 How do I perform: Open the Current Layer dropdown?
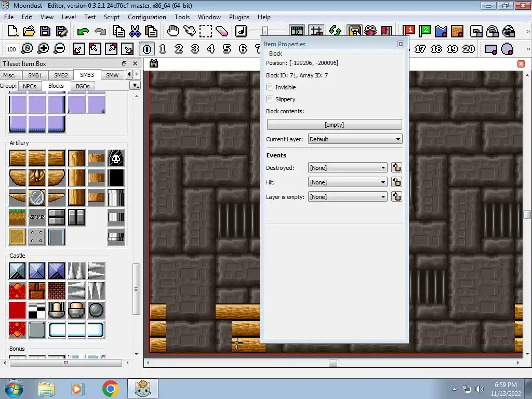355,139
